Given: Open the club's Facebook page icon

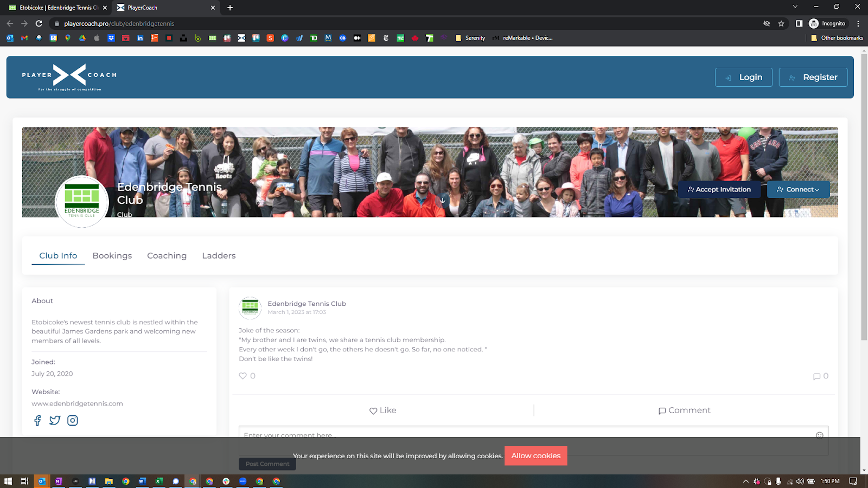Looking at the screenshot, I should tap(37, 420).
